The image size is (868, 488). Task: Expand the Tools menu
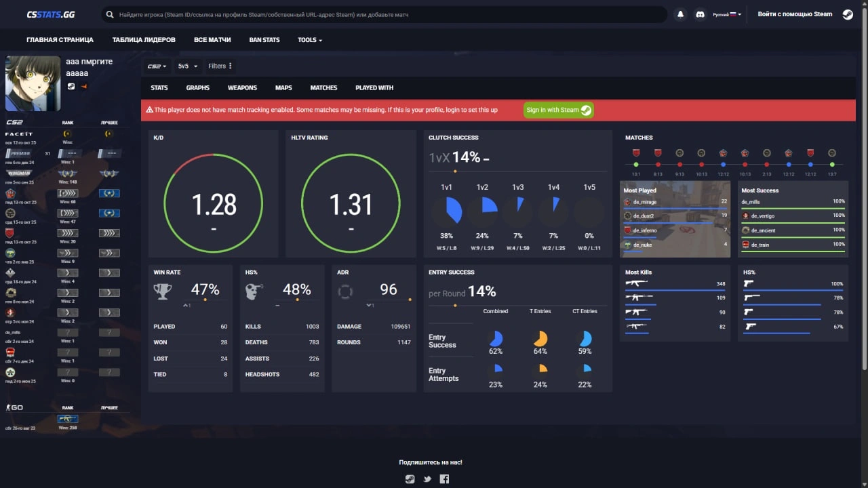point(310,40)
